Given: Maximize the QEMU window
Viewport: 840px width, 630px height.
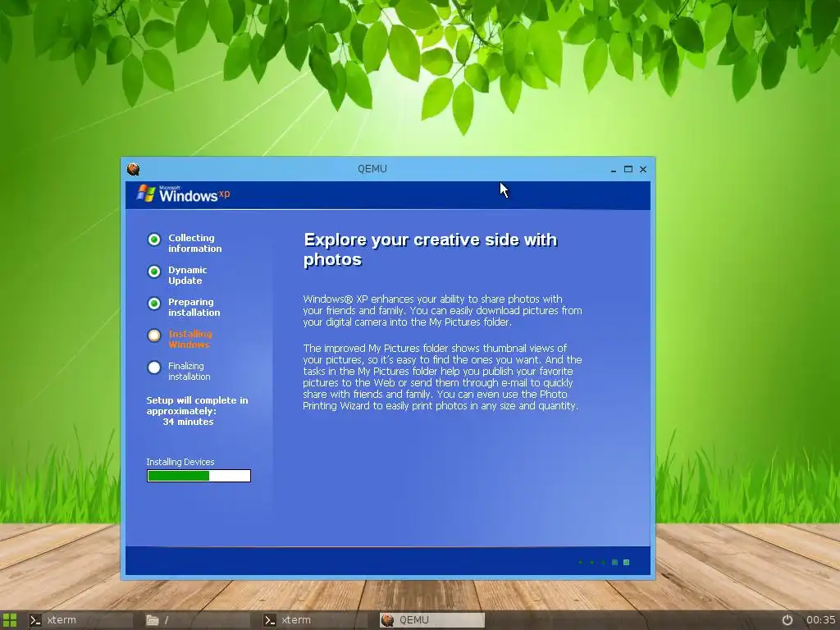Looking at the screenshot, I should click(x=628, y=169).
